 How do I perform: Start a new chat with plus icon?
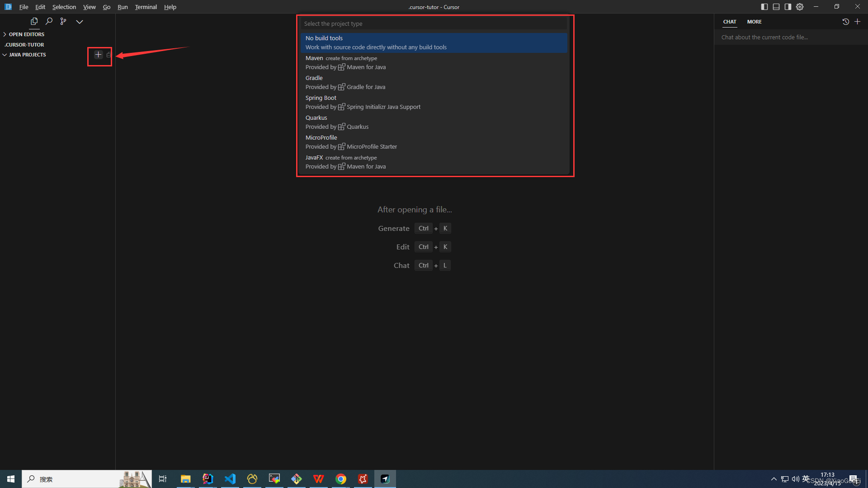[x=857, y=22]
